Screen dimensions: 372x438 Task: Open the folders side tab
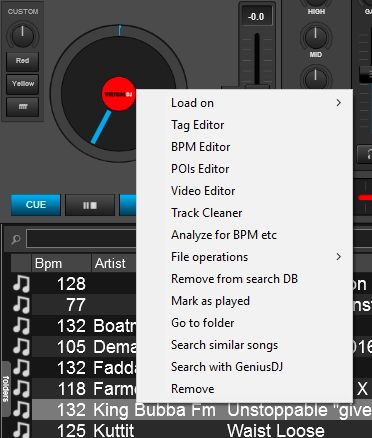point(5,389)
